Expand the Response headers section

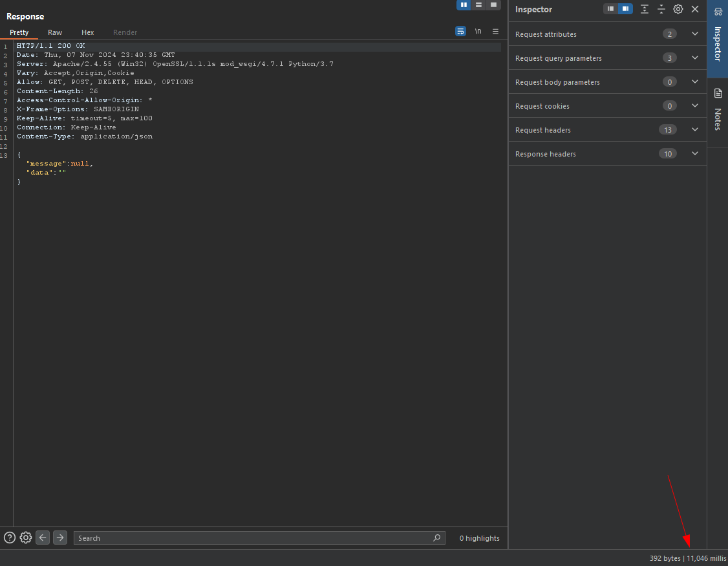[x=695, y=154]
